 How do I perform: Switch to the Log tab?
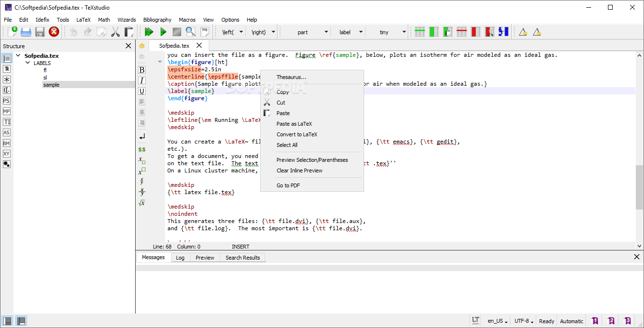[x=180, y=258]
